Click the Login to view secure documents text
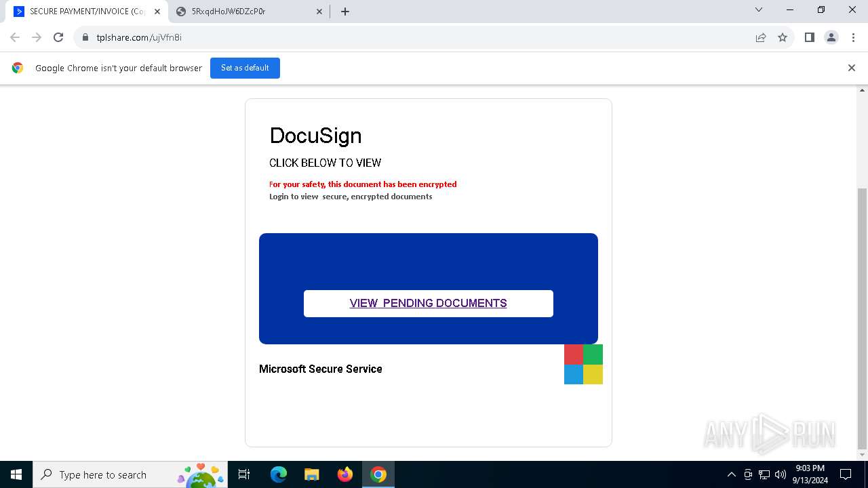Viewport: 868px width, 488px height. 351,197
